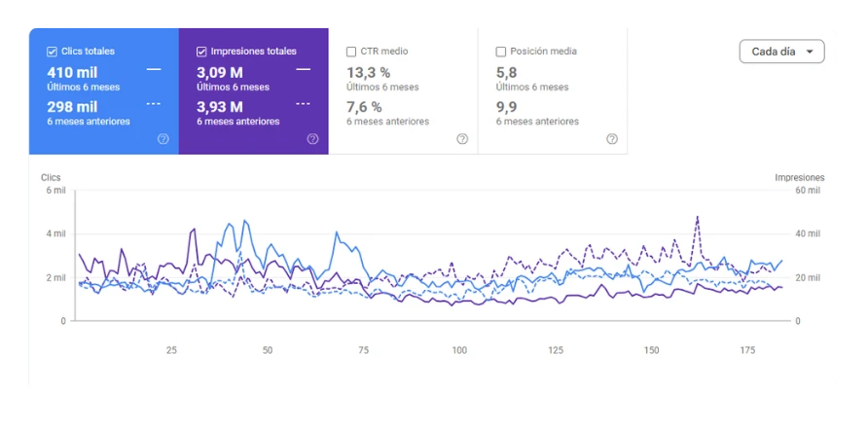Image resolution: width=868 pixels, height=426 pixels.
Task: Click the Impresiones totales dashed line legend
Action: point(304,103)
